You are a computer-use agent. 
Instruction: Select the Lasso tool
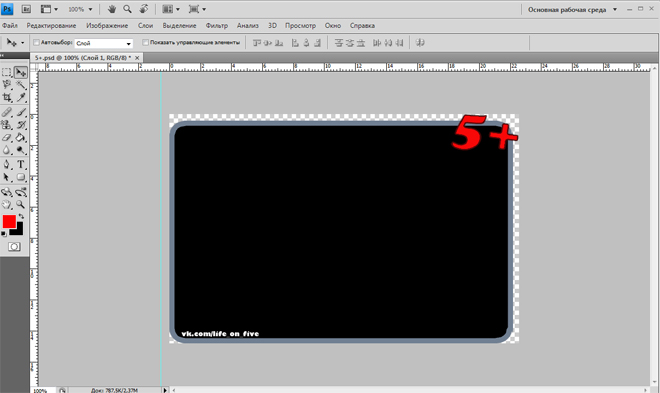(7, 85)
